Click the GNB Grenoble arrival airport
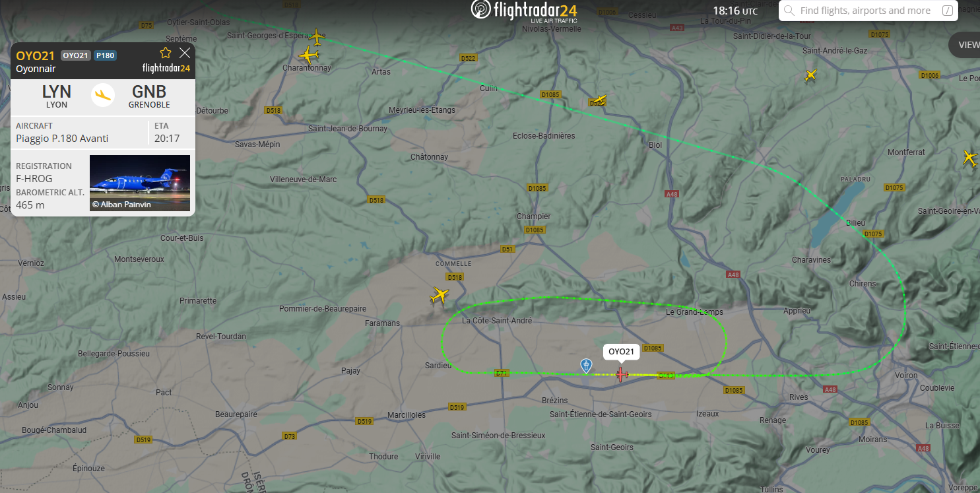The image size is (980, 493). click(x=149, y=96)
